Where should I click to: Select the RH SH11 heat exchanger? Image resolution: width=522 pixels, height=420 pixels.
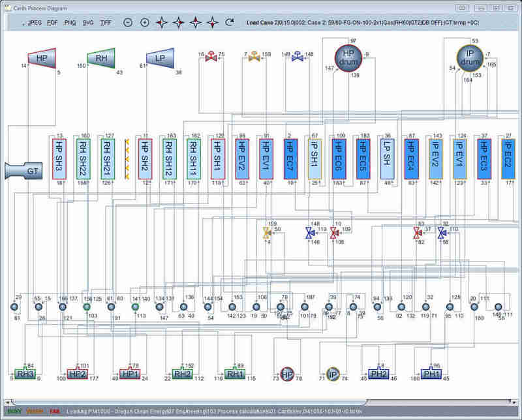click(x=194, y=159)
